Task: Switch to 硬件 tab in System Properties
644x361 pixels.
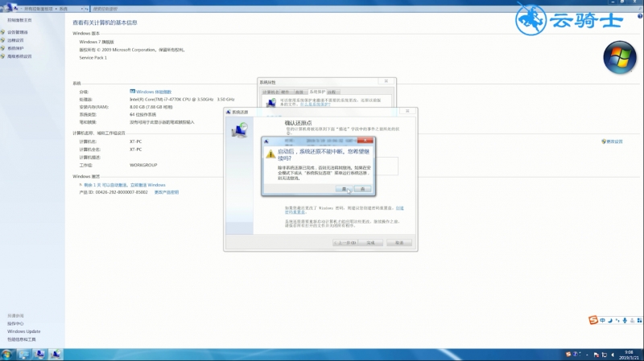Action: [x=286, y=92]
